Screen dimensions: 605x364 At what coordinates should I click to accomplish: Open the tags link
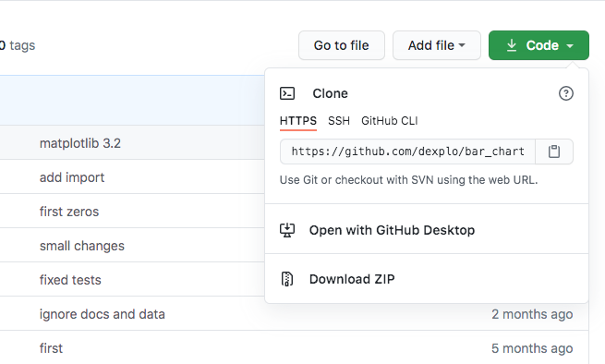18,45
